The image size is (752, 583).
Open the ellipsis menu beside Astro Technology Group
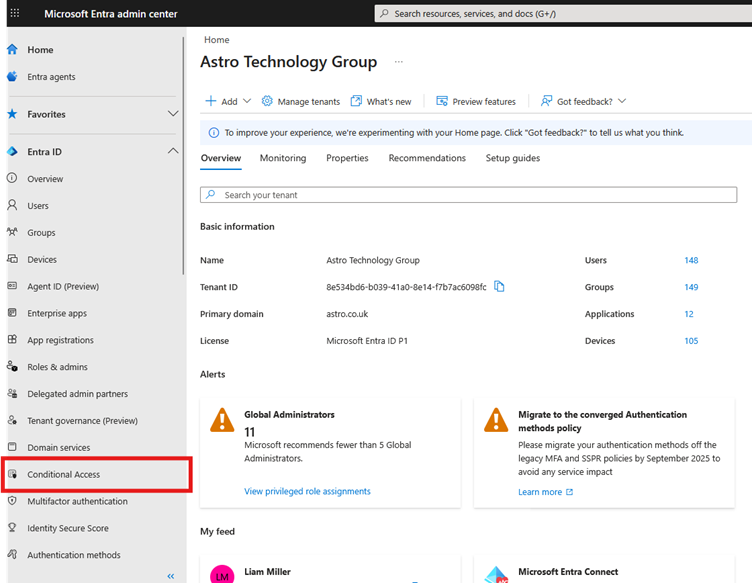coord(399,62)
